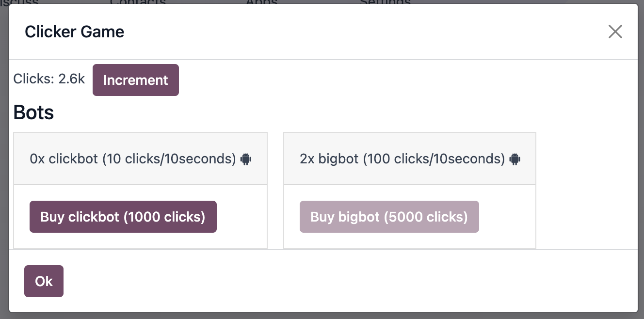Viewport: 644px width, 319px height.
Task: Click the bigbot robot icon
Action: 515,159
